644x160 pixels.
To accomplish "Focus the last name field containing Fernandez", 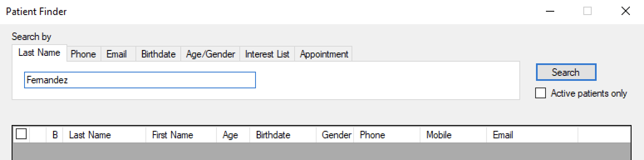I will [140, 80].
